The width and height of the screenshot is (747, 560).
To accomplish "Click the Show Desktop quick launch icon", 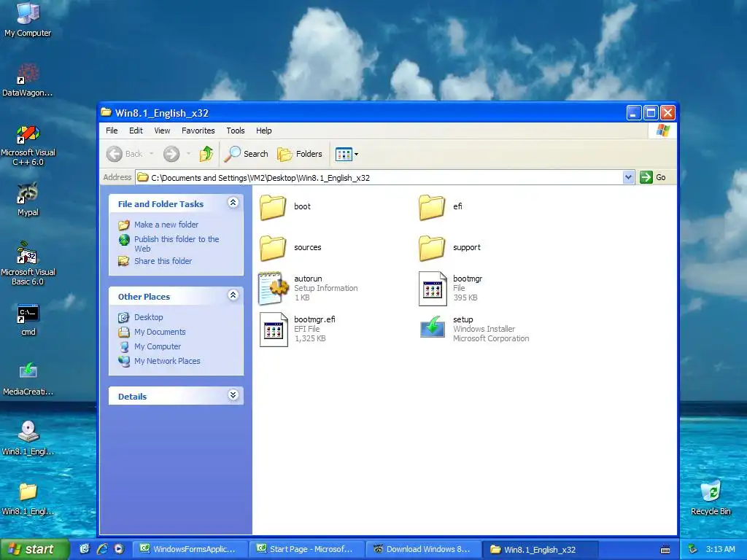I will click(85, 549).
